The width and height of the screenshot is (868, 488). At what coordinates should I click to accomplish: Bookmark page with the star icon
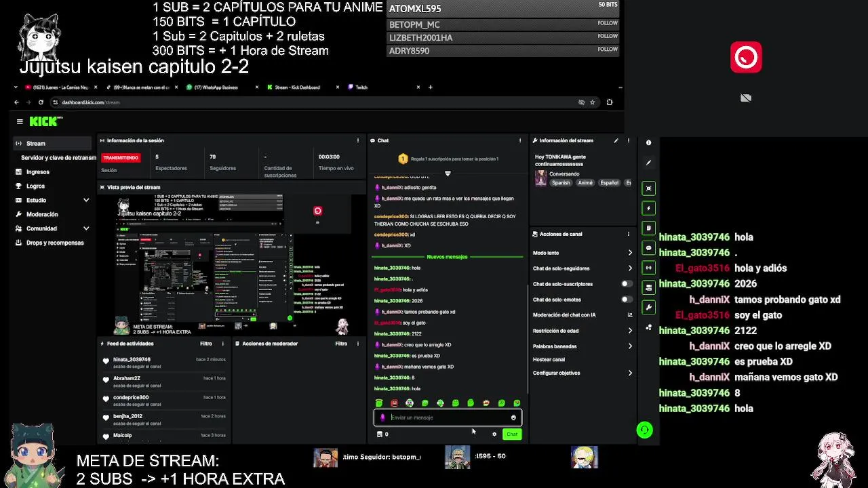point(592,102)
